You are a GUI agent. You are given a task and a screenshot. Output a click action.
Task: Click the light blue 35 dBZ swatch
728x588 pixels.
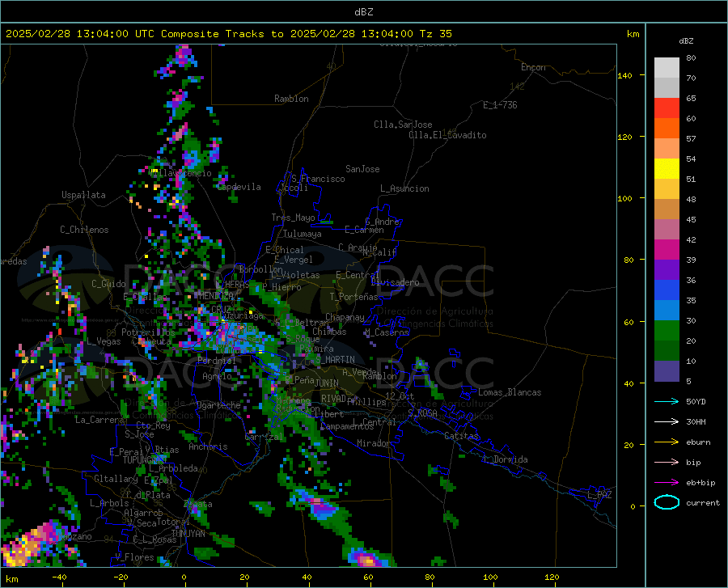click(667, 311)
